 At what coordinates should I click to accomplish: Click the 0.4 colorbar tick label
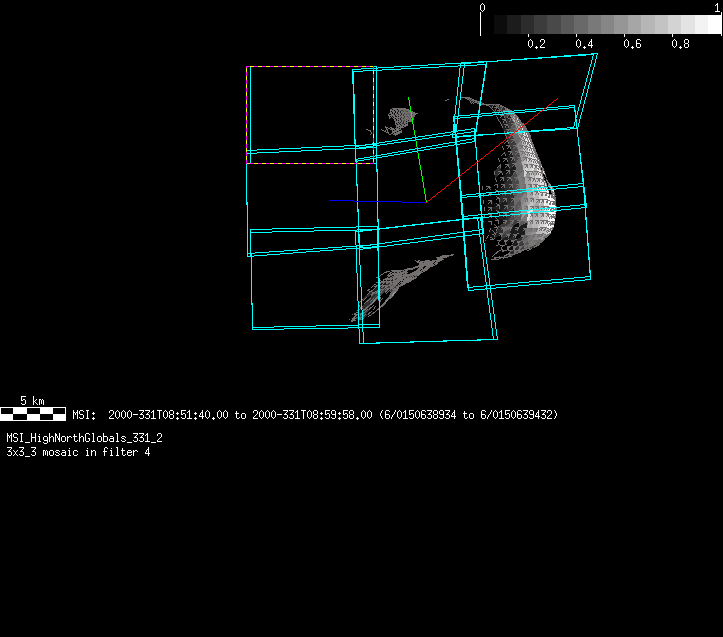tap(584, 44)
